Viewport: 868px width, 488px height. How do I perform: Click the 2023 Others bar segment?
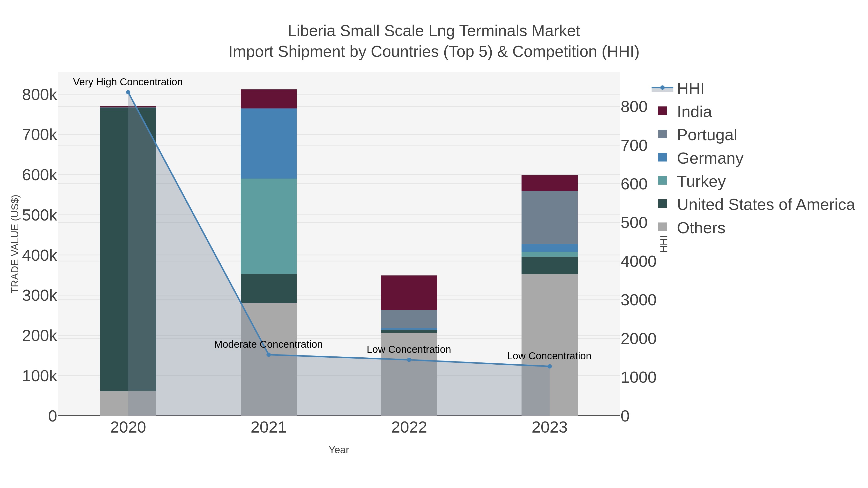(x=549, y=345)
